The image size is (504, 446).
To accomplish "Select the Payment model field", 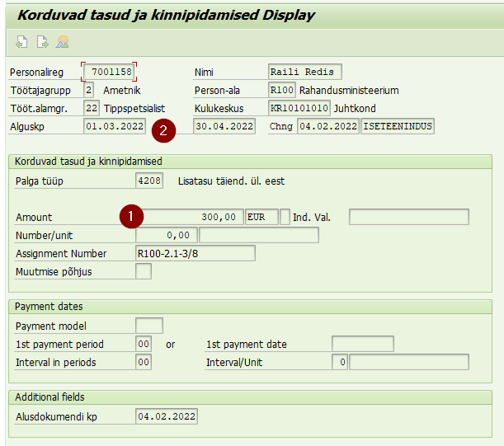I will pos(149,326).
